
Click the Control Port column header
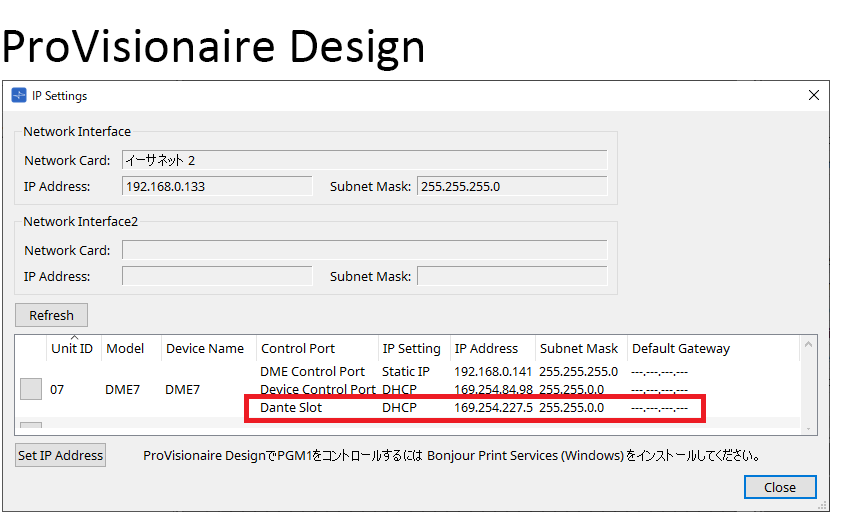pos(298,349)
